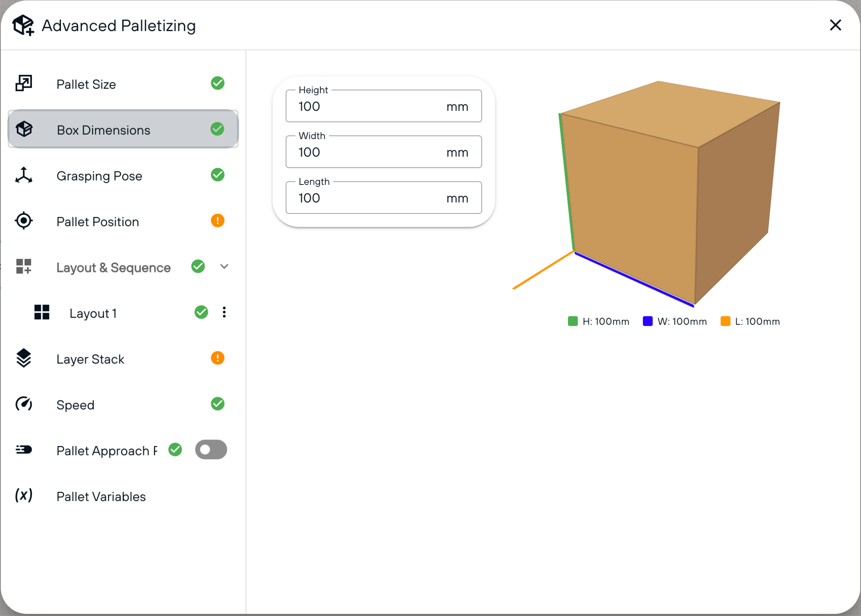861x616 pixels.
Task: Click the 'L: 100mm' legend text
Action: coord(757,321)
